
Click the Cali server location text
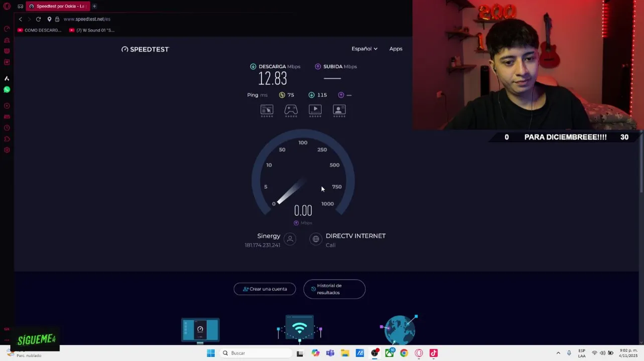point(330,245)
